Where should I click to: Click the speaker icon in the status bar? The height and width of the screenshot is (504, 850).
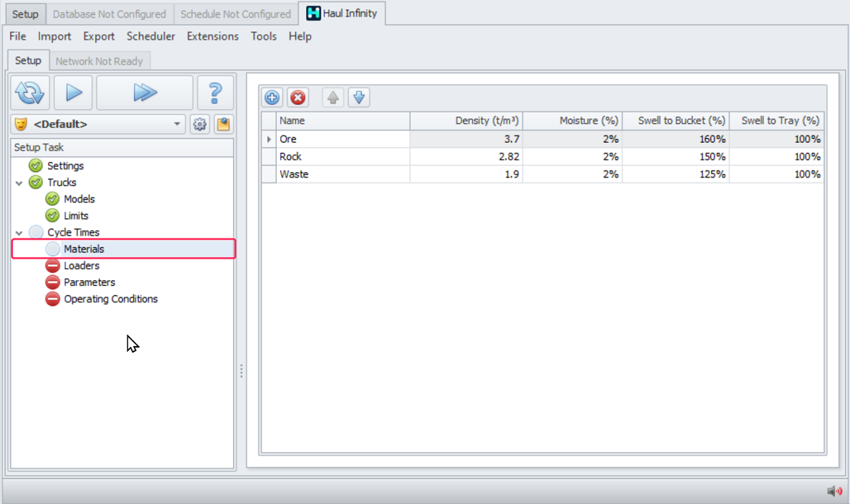click(834, 491)
